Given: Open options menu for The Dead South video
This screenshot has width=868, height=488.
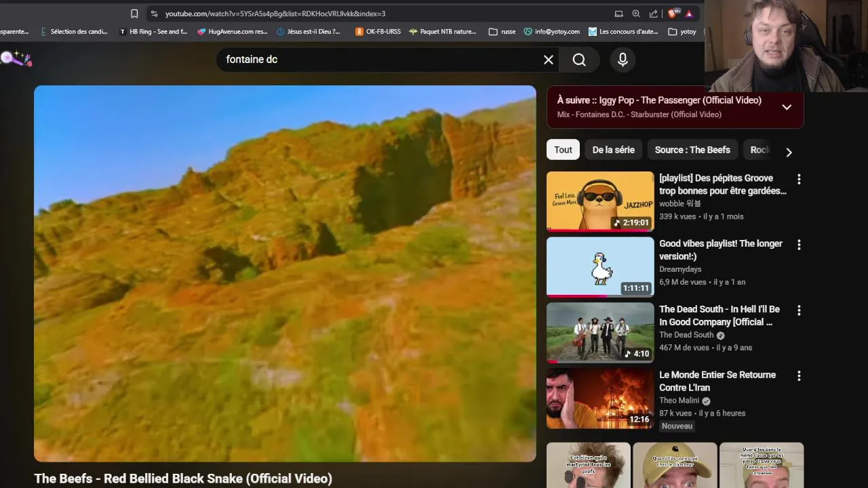Looking at the screenshot, I should pos(799,310).
